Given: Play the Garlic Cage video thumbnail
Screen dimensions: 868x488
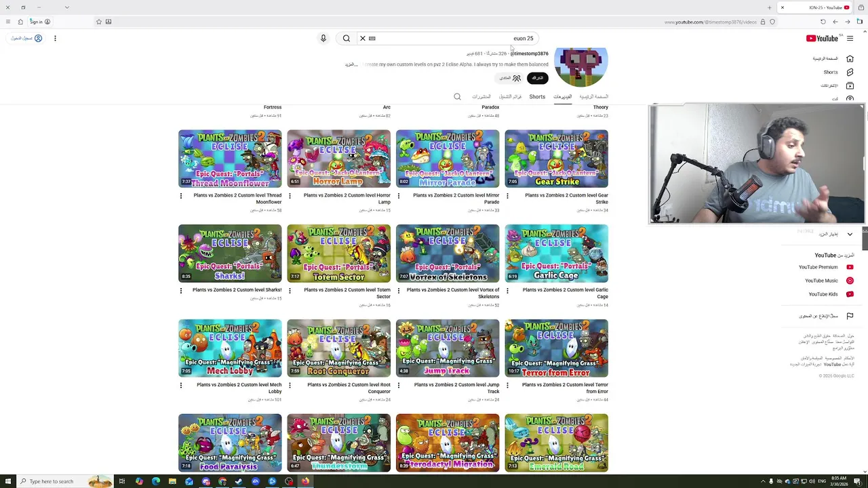Looking at the screenshot, I should tap(556, 253).
